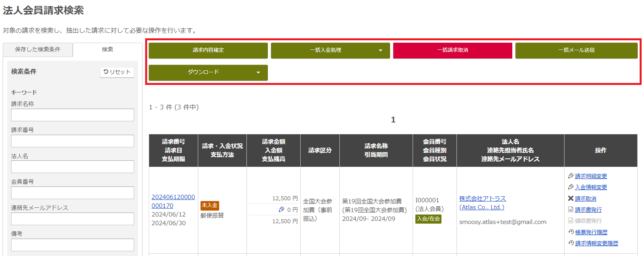Click the document icon beside 領収書発行
Viewport: 644px width, 256px height.
pyautogui.click(x=571, y=220)
